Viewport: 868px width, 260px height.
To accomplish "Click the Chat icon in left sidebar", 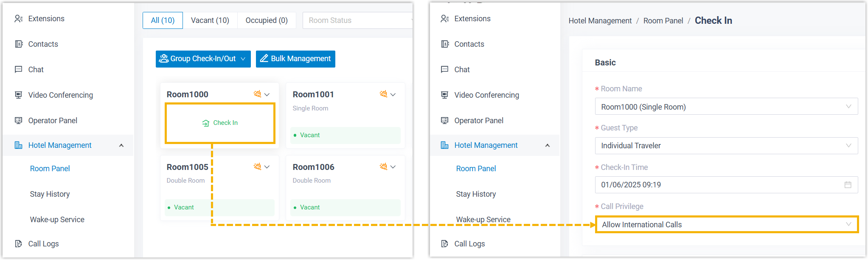I will (x=18, y=69).
